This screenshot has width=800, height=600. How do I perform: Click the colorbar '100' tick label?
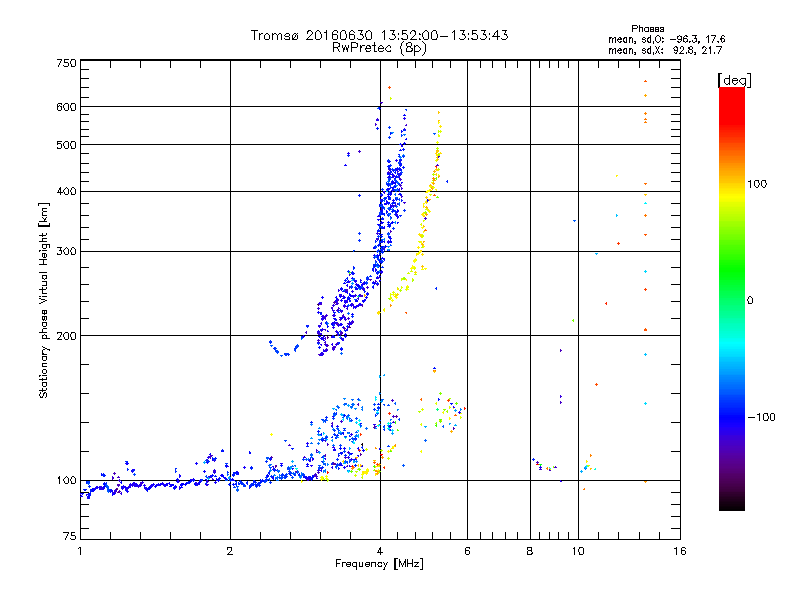[x=757, y=184]
